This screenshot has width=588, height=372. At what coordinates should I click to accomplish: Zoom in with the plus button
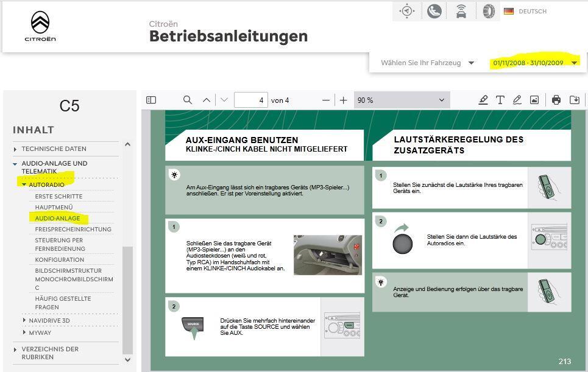[x=343, y=100]
